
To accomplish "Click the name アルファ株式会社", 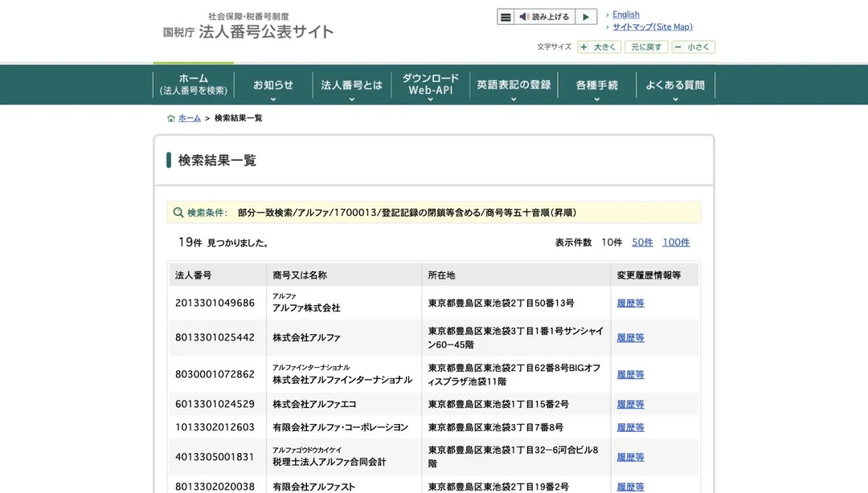I will [306, 308].
